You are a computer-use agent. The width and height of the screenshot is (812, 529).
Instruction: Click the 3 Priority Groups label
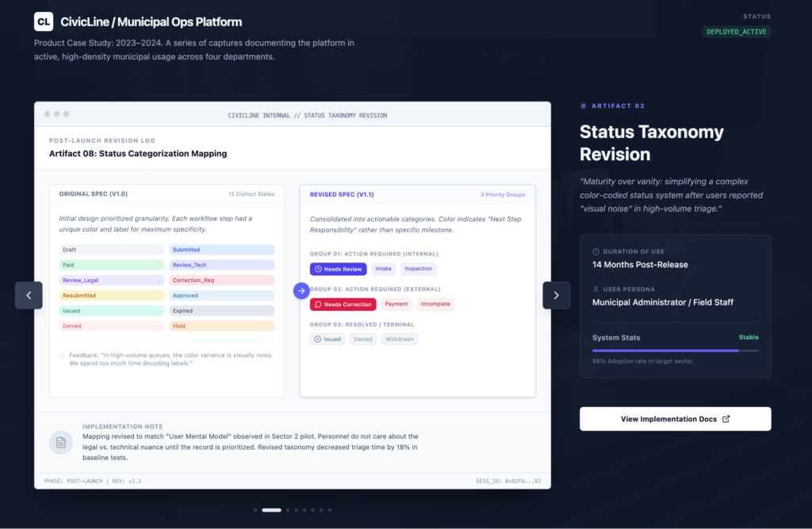click(502, 195)
